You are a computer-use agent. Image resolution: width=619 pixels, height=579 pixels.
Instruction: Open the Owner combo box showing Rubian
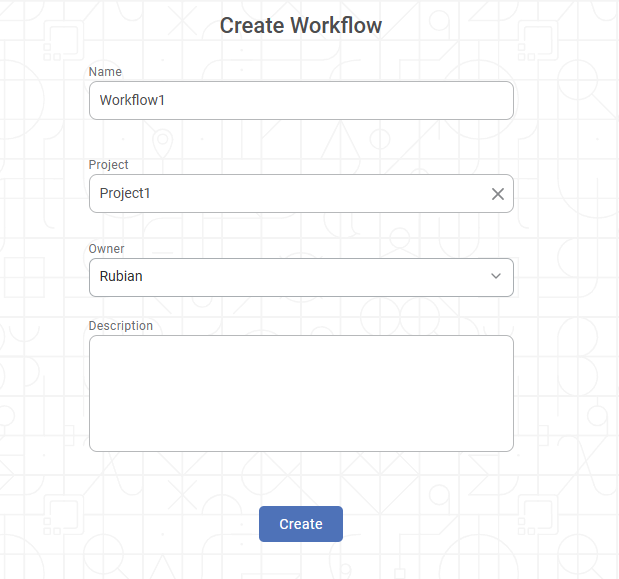(x=290, y=277)
